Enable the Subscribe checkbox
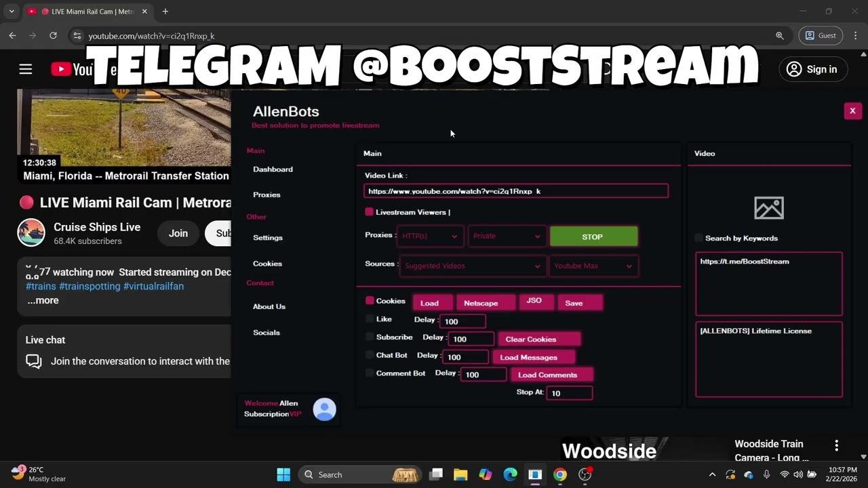Image resolution: width=868 pixels, height=488 pixels. 370,337
